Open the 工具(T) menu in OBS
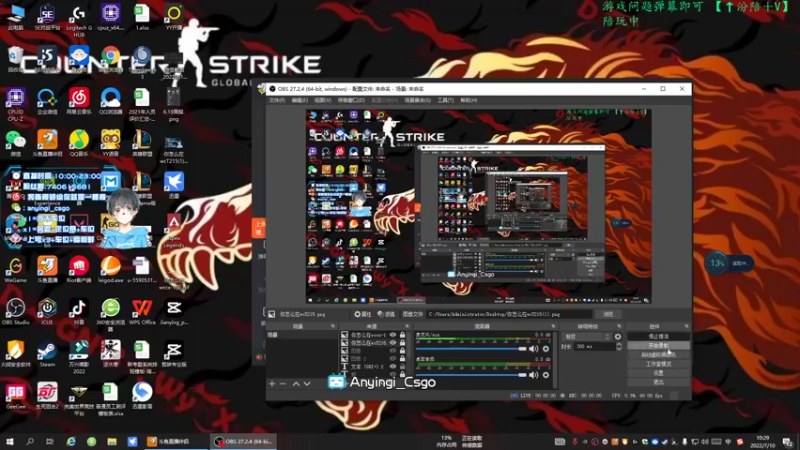 [x=445, y=101]
